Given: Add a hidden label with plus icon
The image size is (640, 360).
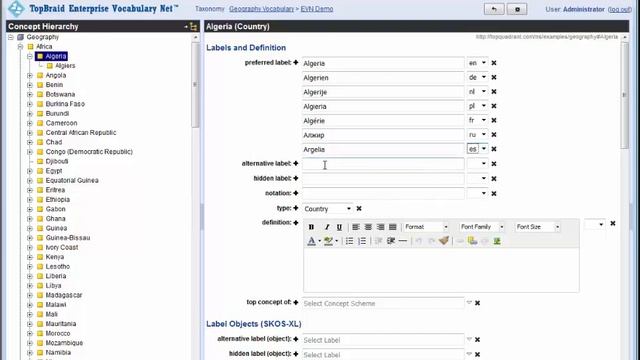Looking at the screenshot, I should point(296,178).
